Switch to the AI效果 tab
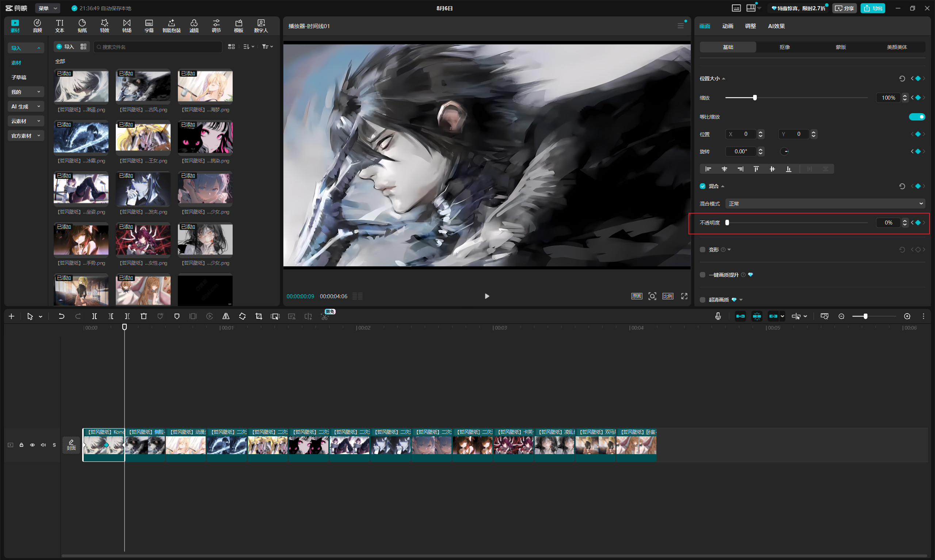Viewport: 935px width, 560px height. (x=776, y=26)
